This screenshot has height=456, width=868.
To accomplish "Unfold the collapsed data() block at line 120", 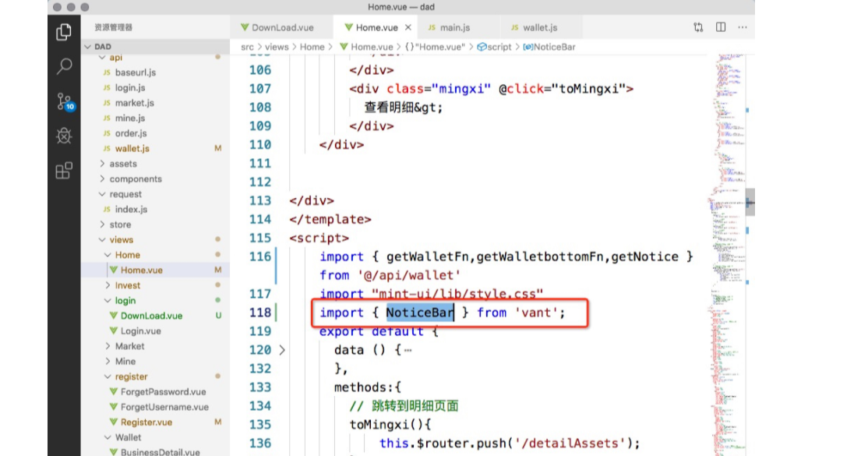I will (x=282, y=350).
